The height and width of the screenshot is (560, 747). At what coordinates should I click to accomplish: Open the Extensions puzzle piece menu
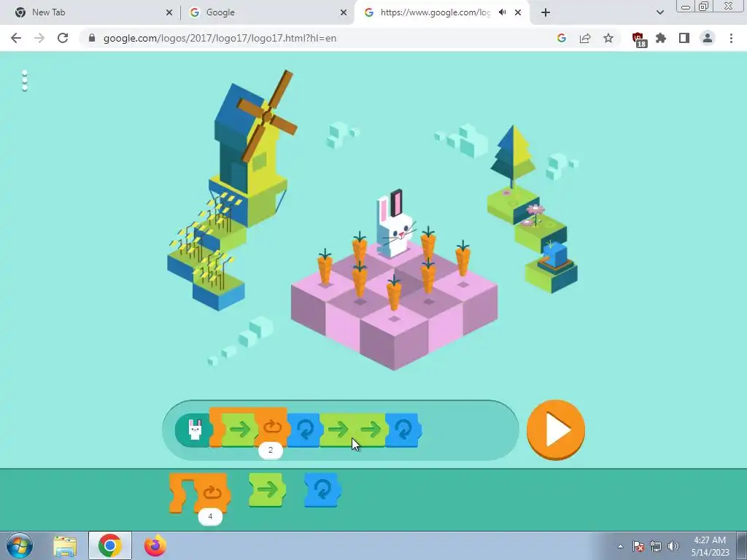pyautogui.click(x=661, y=38)
